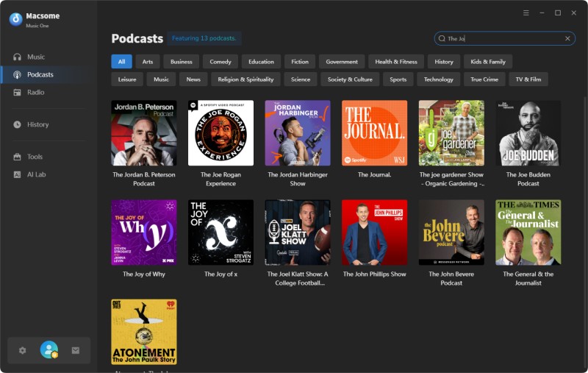Screen dimensions: 588x373
Task: Open The John Bevere Podcast cover
Action: (451, 232)
